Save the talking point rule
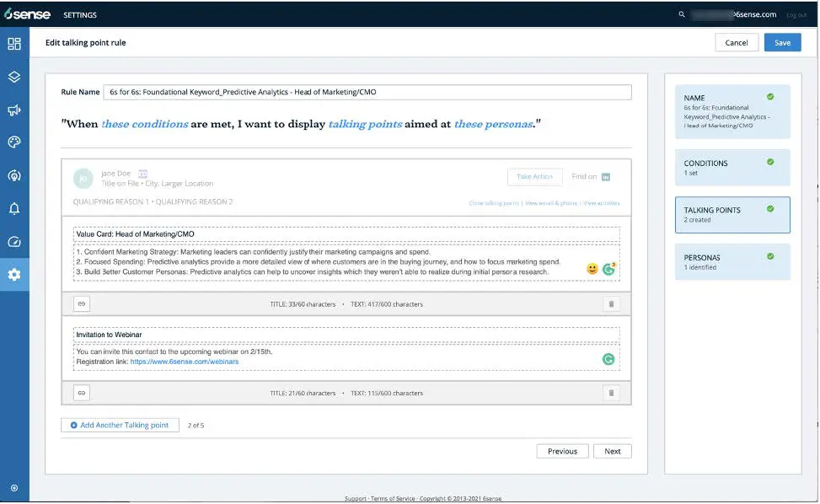The width and height of the screenshot is (820, 504). pos(782,41)
